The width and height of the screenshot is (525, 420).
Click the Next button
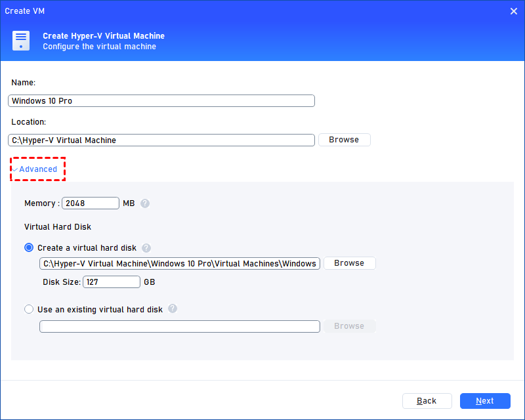tap(485, 400)
